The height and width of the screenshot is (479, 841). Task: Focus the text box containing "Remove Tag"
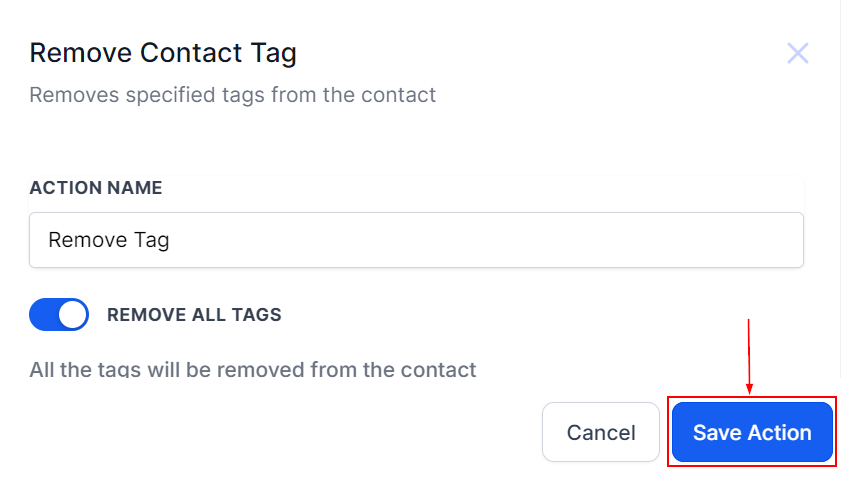coord(416,240)
